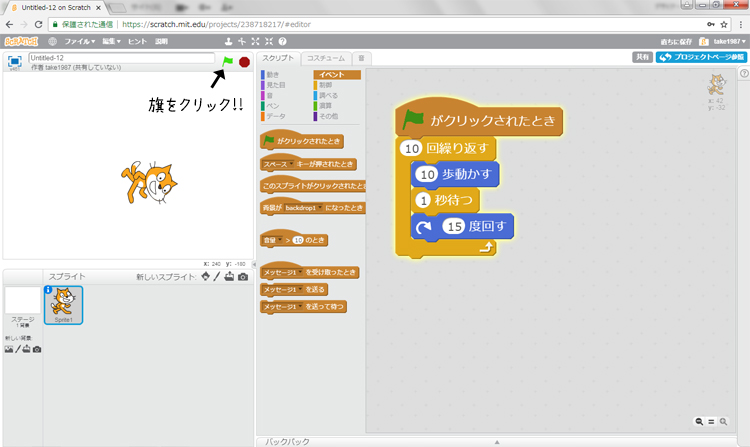Click プロジェクトページ参照 button

click(x=701, y=57)
